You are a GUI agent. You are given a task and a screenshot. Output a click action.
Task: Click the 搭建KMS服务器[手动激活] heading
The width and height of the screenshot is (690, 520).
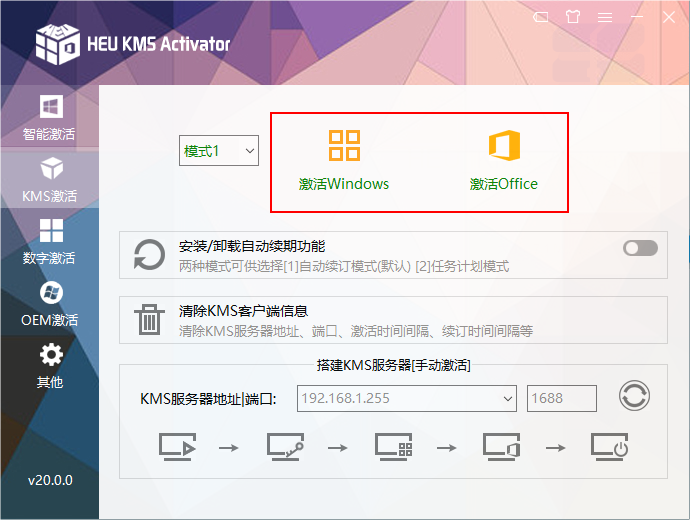pyautogui.click(x=393, y=365)
